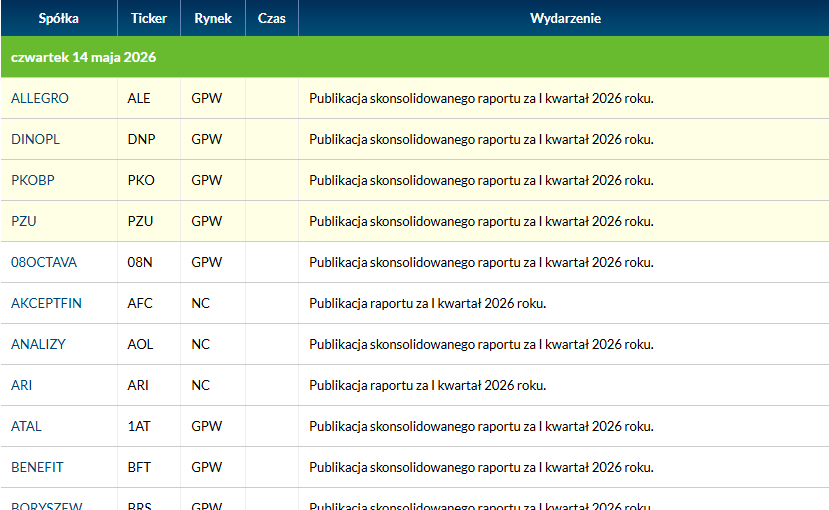This screenshot has height=510, width=829.
Task: Open the ATAL company link
Action: (x=26, y=426)
